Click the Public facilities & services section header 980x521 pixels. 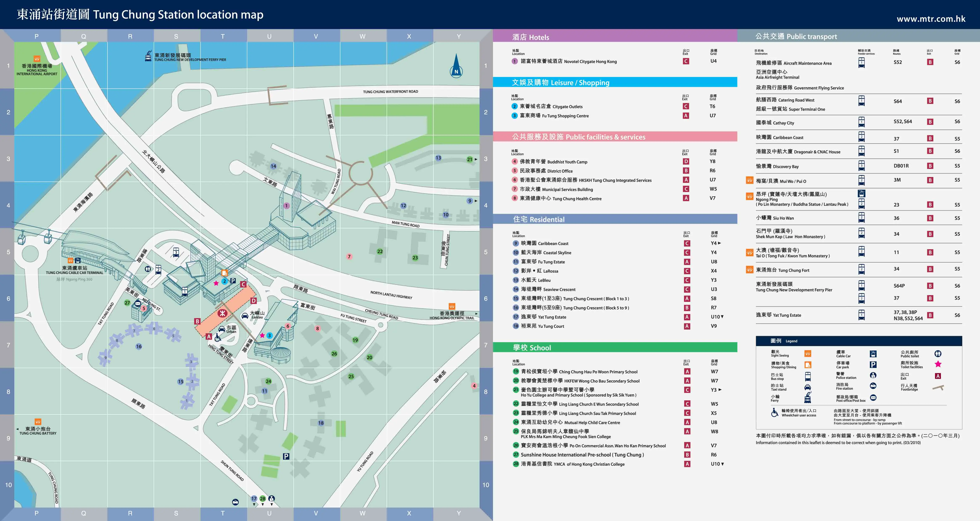pos(615,137)
